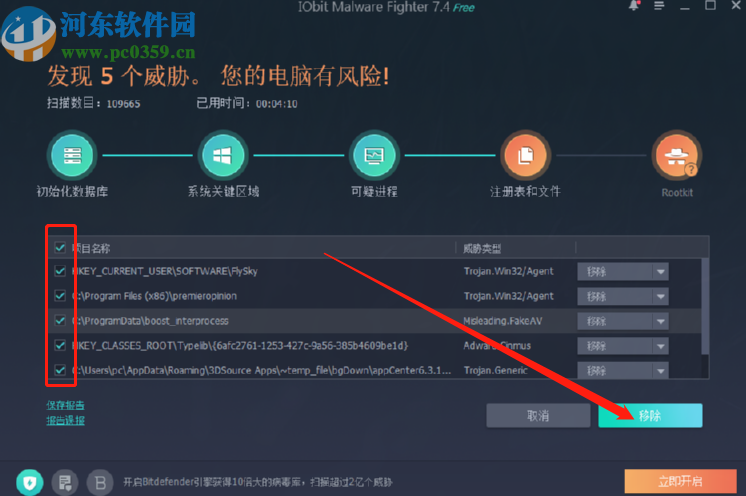Uncheck the premieropinion entry checkbox
This screenshot has height=496, width=746.
[60, 296]
